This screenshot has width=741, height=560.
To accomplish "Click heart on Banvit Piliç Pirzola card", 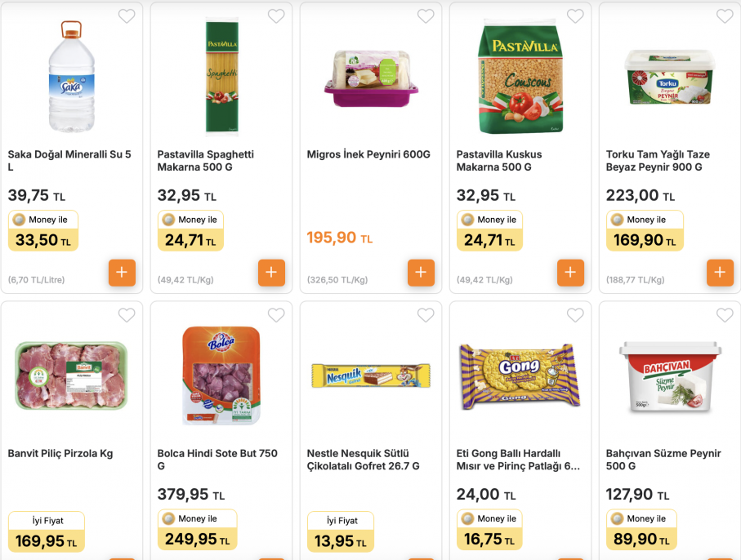I will pyautogui.click(x=127, y=315).
